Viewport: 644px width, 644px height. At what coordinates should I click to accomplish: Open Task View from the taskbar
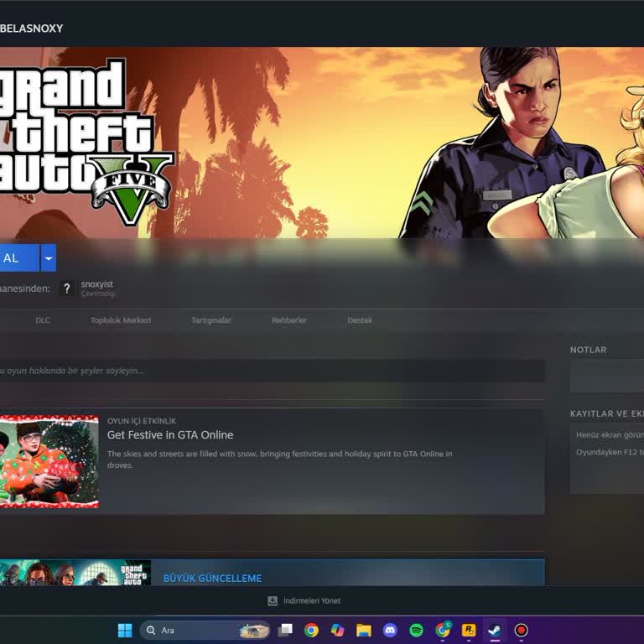coord(285,630)
